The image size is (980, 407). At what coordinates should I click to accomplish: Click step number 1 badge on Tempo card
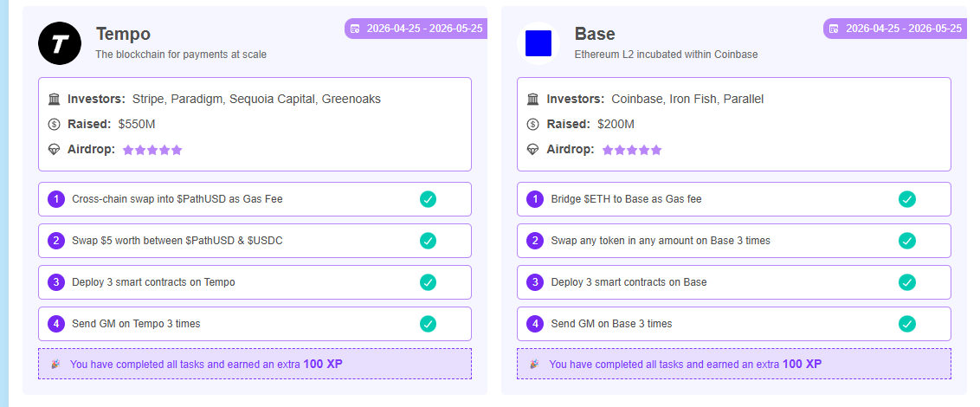[x=56, y=199]
